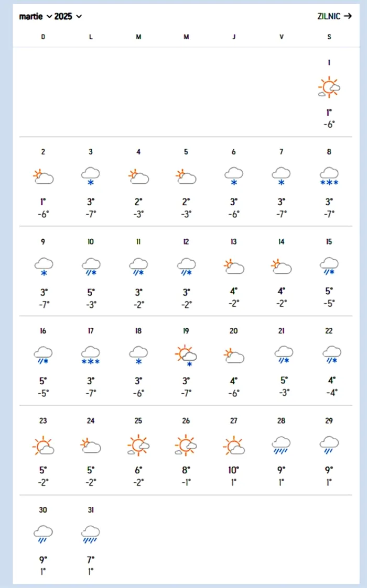Select heavy rain icon on March 28
Screen dimensions: 367x588
(x=282, y=446)
